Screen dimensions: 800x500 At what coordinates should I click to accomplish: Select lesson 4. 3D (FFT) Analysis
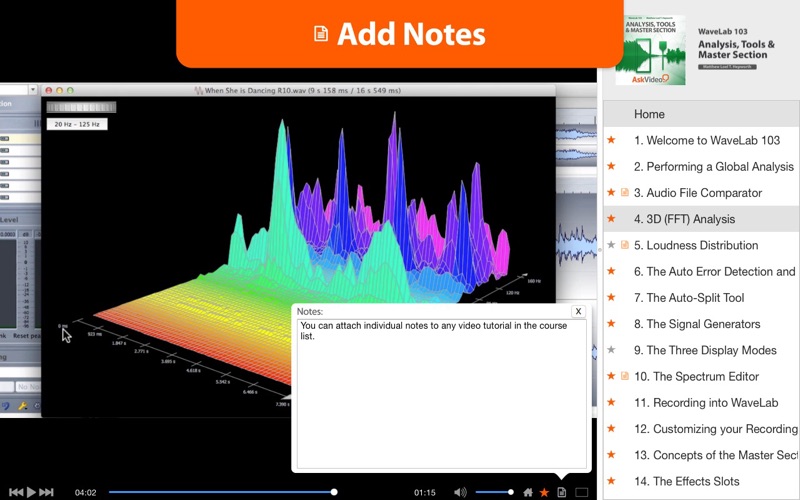coord(702,219)
